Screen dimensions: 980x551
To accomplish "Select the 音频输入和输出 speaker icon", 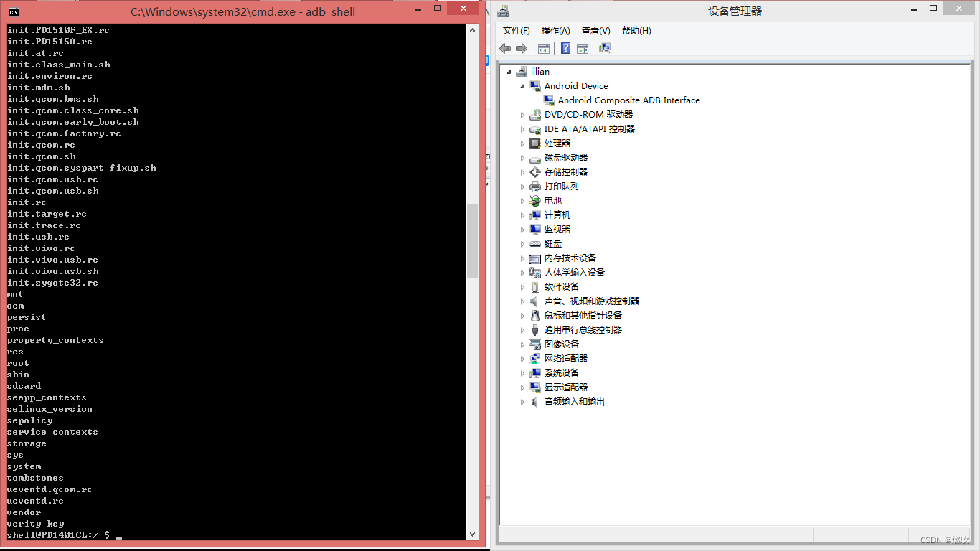I will 535,402.
